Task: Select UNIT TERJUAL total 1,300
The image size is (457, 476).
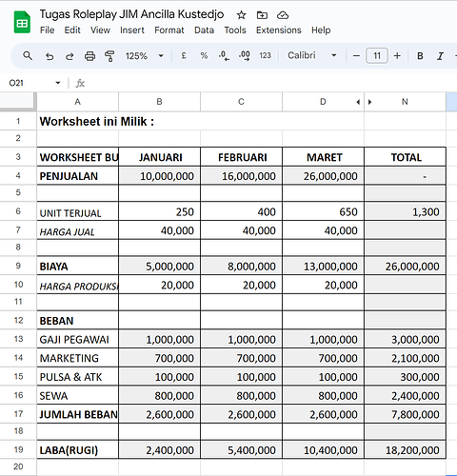Action: pyautogui.click(x=406, y=211)
